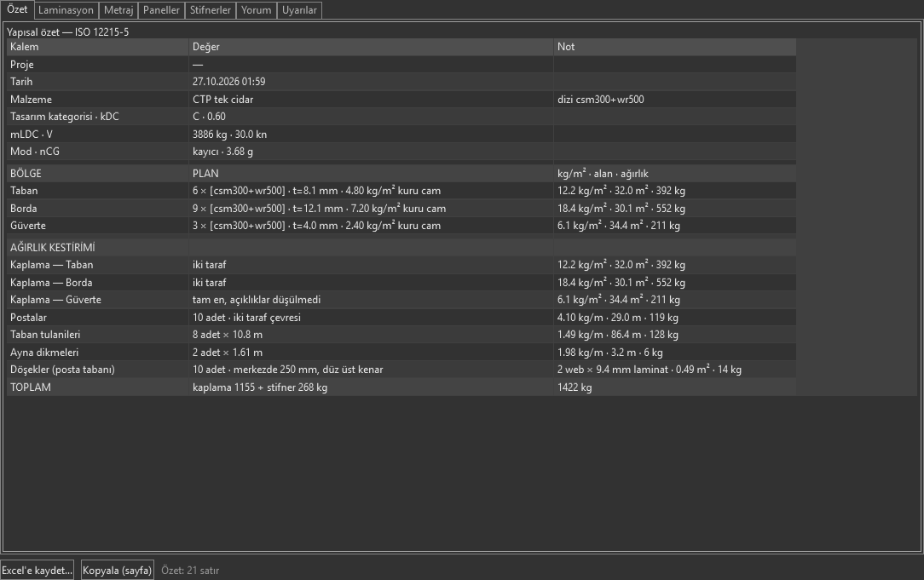Select the 'C · 0.60' design category value
Screen dimensions: 924x580
pyautogui.click(x=372, y=117)
